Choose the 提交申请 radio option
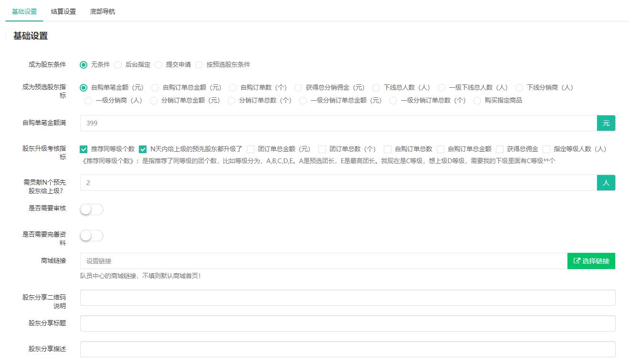This screenshot has width=630, height=364. pos(158,64)
